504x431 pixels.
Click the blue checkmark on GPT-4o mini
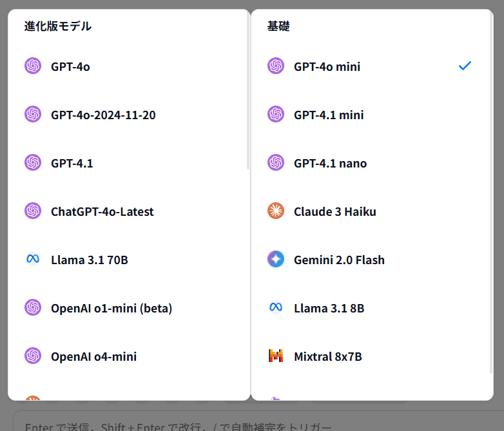coord(465,66)
